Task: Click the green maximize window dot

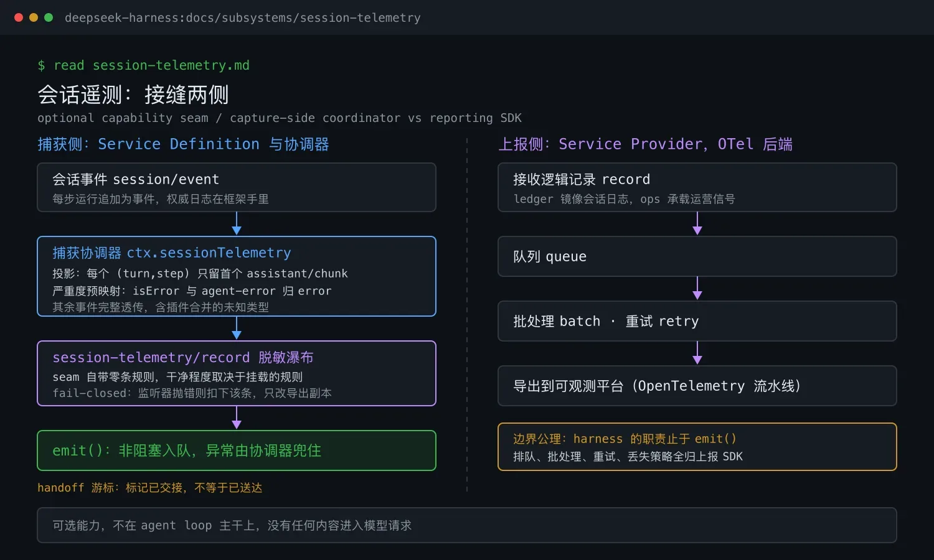Action: 49,17
